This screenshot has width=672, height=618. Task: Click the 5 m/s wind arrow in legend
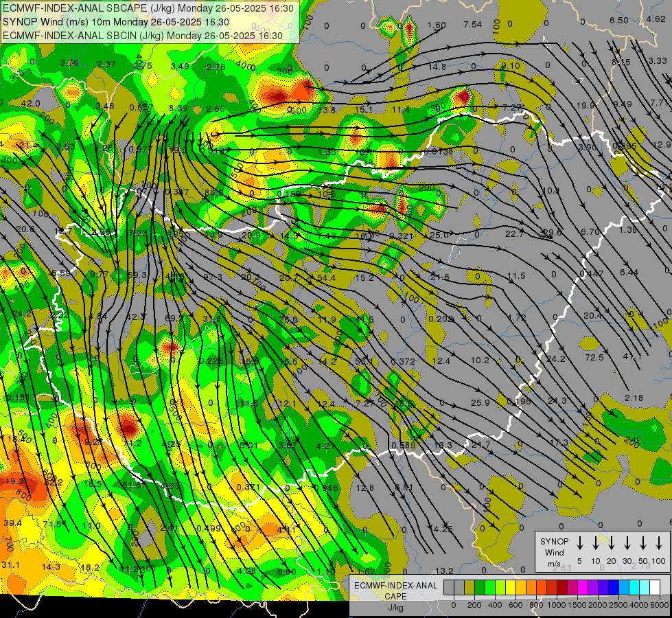[x=579, y=542]
